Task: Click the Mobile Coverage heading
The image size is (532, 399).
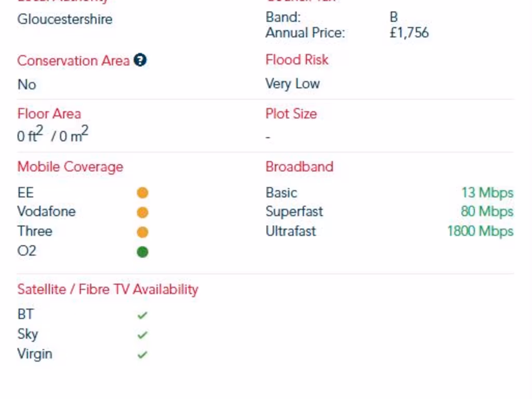Action: 70,167
